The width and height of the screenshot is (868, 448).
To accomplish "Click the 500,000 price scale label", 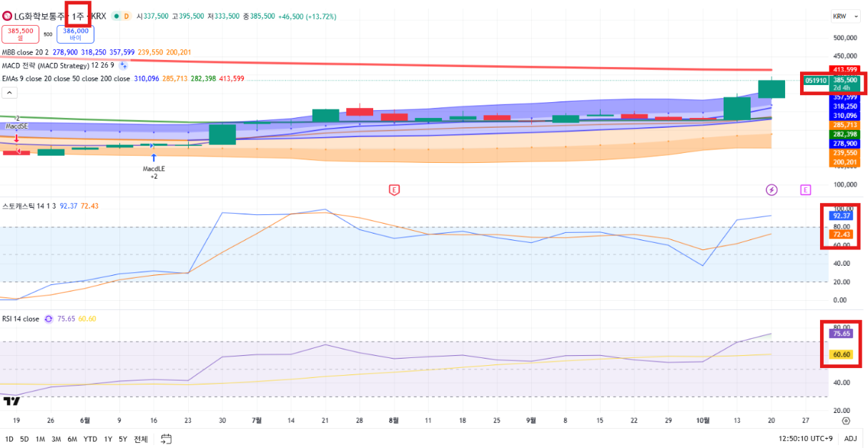I will coord(844,38).
